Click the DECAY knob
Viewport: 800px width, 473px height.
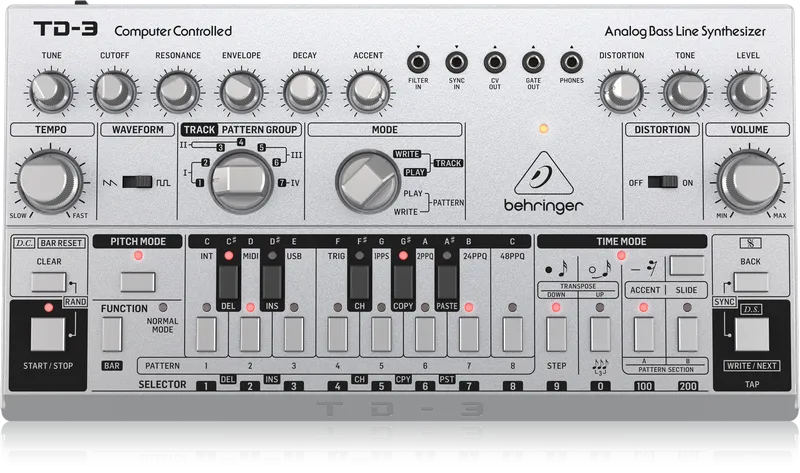[x=305, y=92]
